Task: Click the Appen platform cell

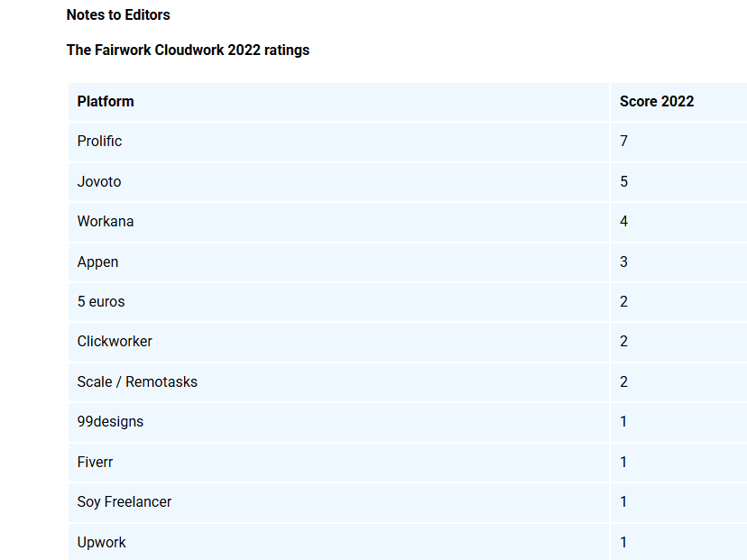Action: click(97, 262)
